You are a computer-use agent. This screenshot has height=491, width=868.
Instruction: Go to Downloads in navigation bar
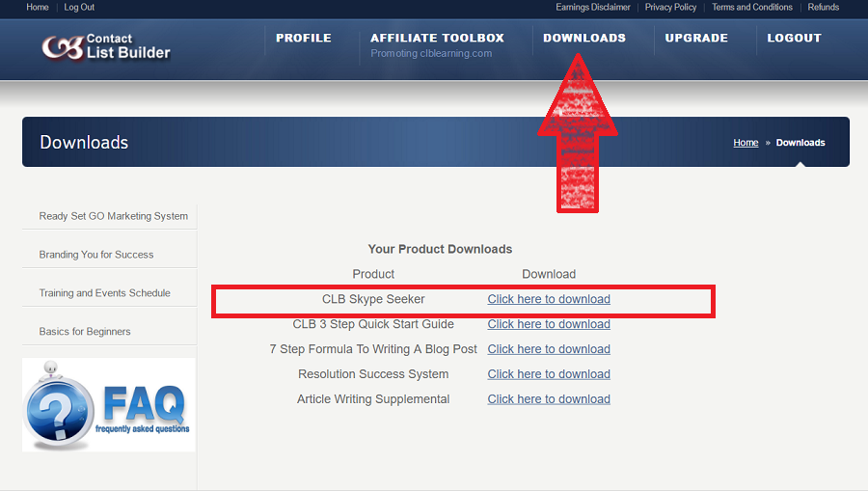pyautogui.click(x=583, y=39)
